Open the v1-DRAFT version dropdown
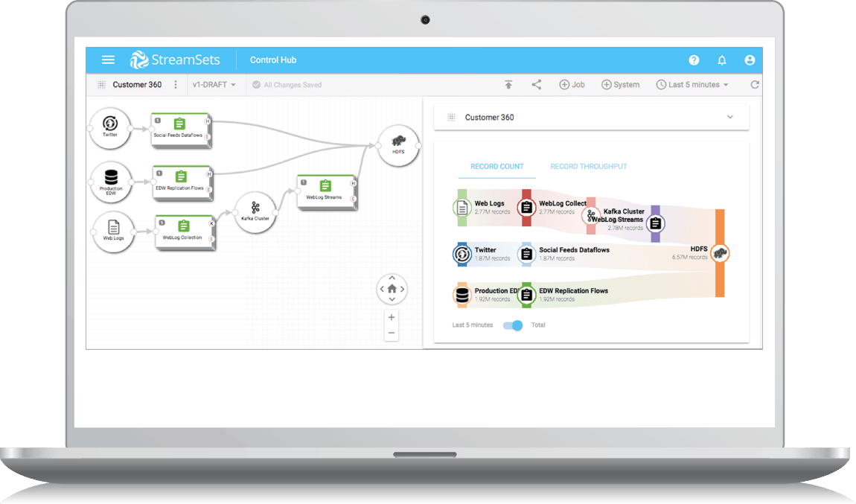The width and height of the screenshot is (856, 504). tap(214, 85)
